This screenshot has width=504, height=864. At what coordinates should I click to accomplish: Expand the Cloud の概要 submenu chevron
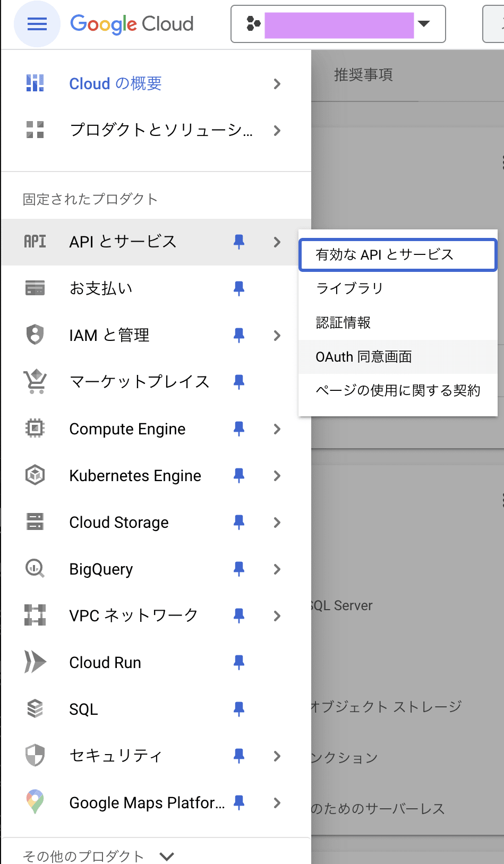point(277,84)
